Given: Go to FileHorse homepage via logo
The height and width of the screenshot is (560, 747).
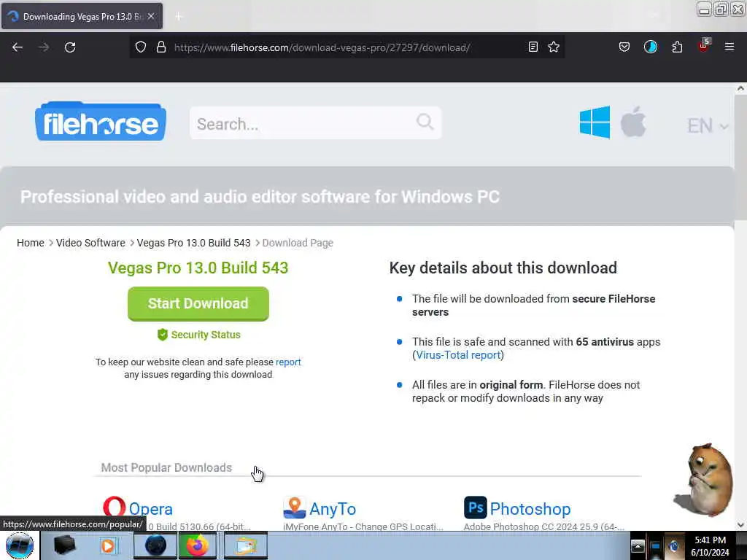Looking at the screenshot, I should [101, 122].
